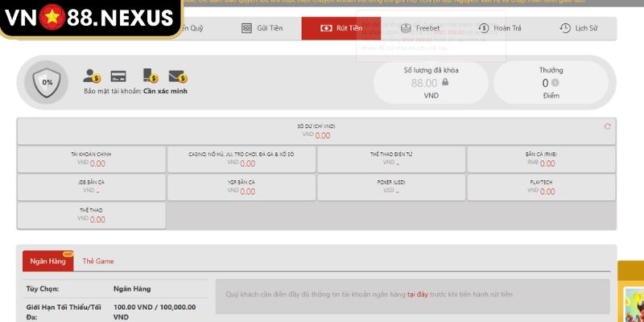
Task: Click the VN88.NEXUS logo
Action: coord(89,18)
